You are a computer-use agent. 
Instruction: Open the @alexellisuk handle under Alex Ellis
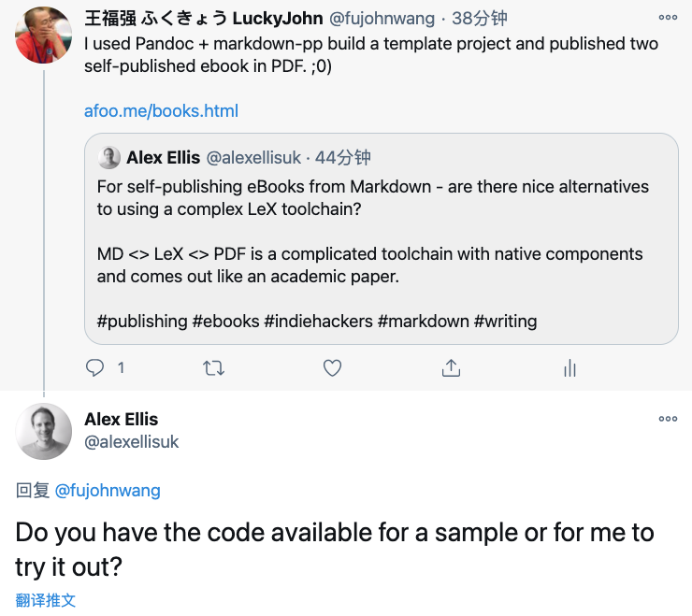point(132,442)
